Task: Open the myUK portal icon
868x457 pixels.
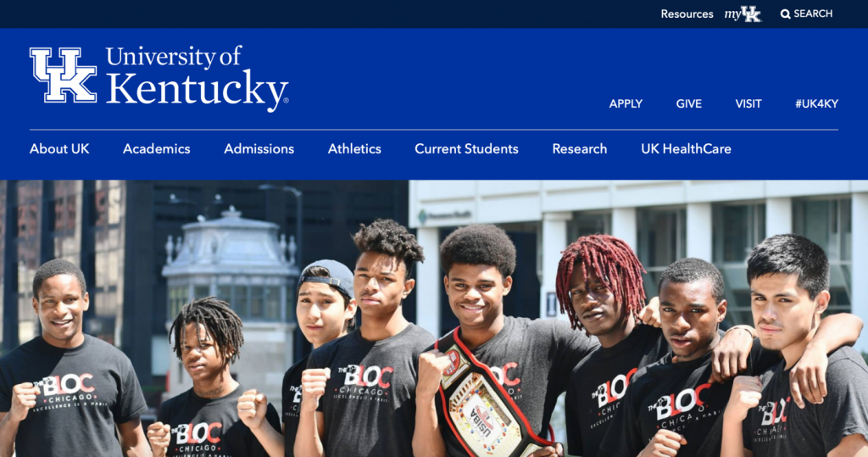Action: tap(743, 14)
